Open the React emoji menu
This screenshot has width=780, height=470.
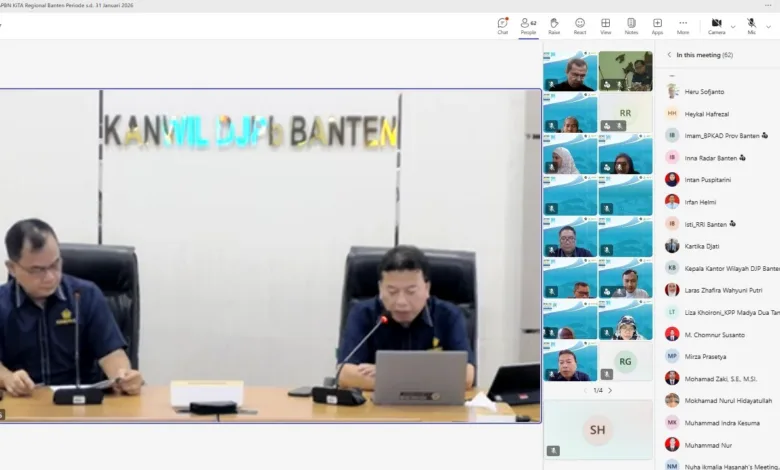(580, 24)
